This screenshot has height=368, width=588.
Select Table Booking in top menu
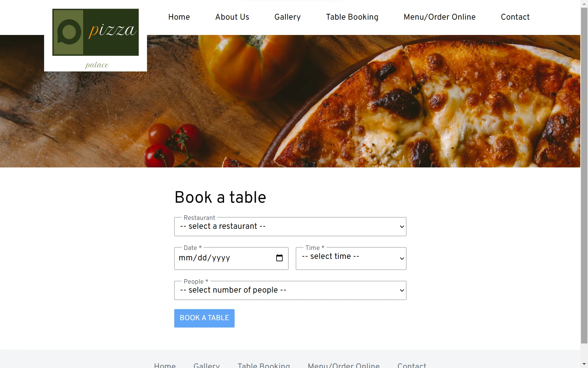pyautogui.click(x=352, y=17)
